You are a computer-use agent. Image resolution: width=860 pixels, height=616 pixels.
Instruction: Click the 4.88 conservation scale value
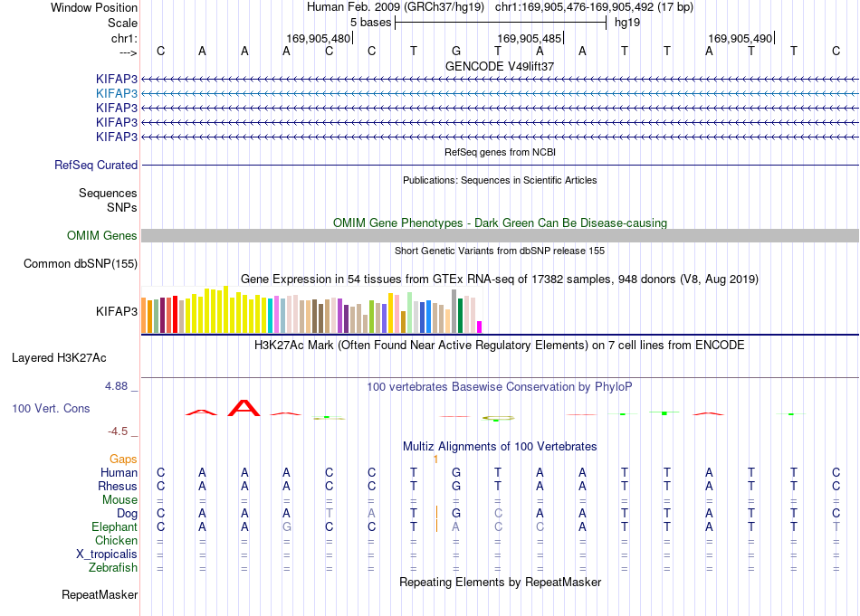click(116, 386)
